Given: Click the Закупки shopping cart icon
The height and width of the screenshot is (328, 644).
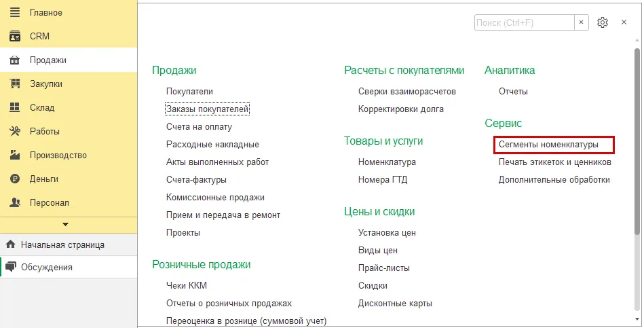Looking at the screenshot, I should (15, 84).
